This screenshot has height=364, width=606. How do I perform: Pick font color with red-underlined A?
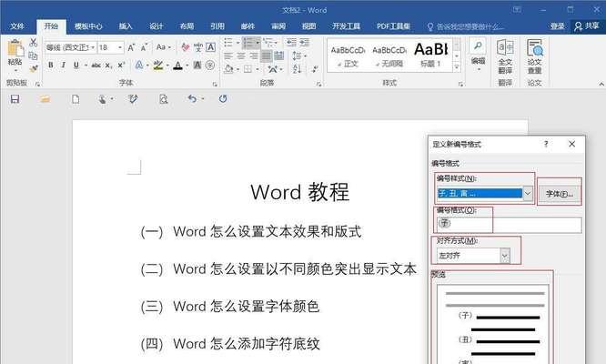point(178,66)
